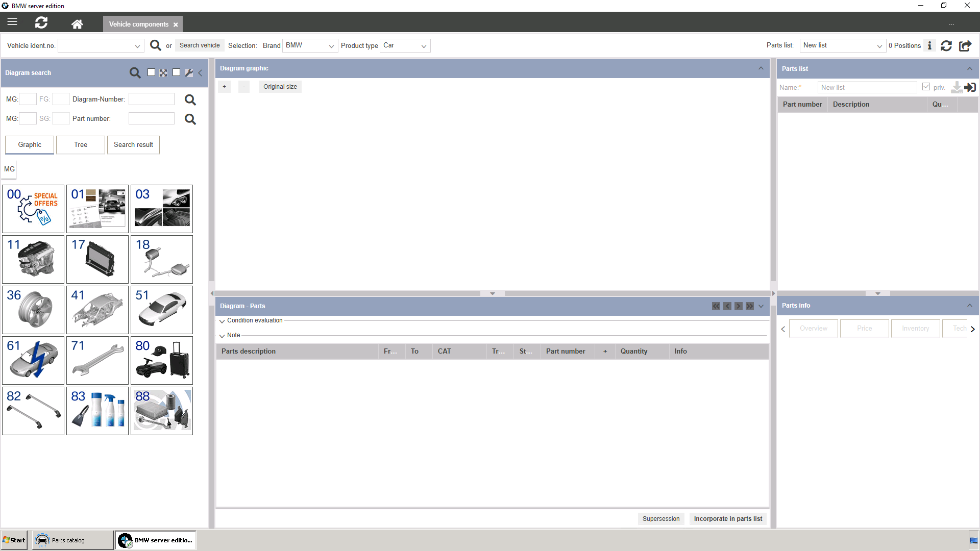980x551 pixels.
Task: Import parts list with arrow-into-box icon
Action: point(970,87)
